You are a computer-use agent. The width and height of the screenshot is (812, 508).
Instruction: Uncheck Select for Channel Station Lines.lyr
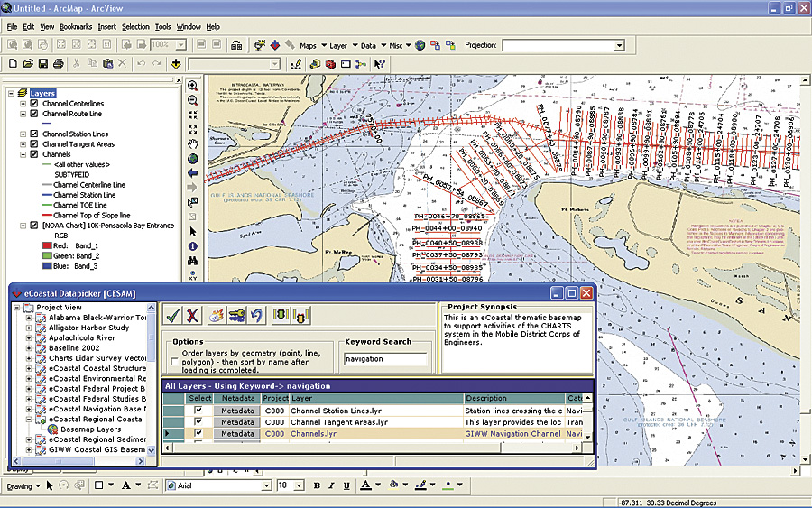pyautogui.click(x=198, y=411)
